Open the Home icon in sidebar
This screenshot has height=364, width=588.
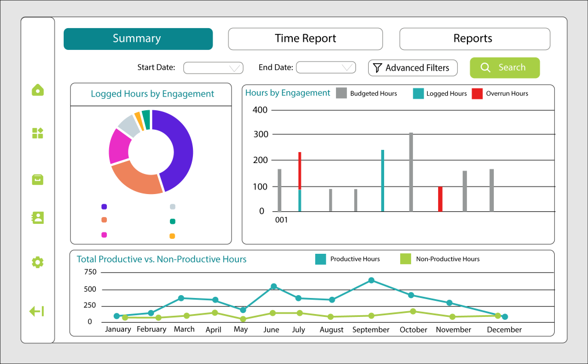[38, 90]
